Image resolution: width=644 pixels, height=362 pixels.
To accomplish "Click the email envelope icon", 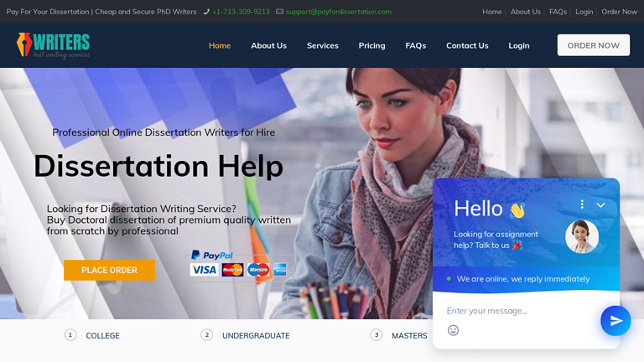I will 279,12.
